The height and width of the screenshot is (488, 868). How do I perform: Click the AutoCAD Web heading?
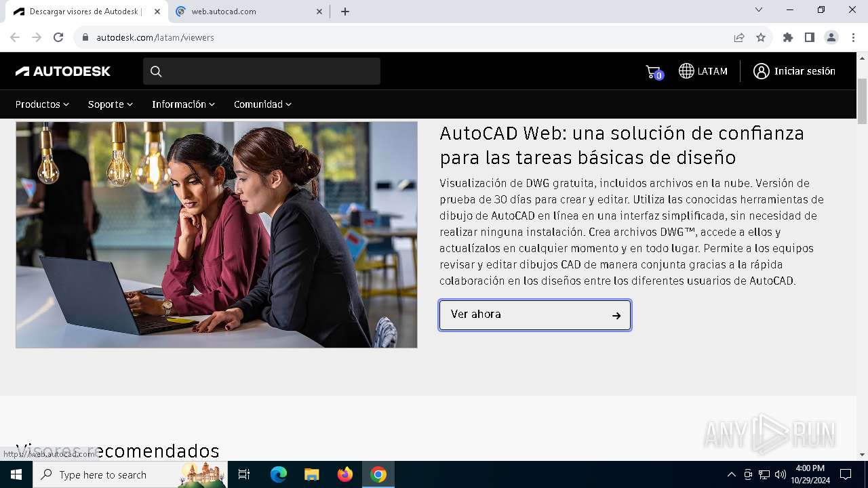[622, 145]
